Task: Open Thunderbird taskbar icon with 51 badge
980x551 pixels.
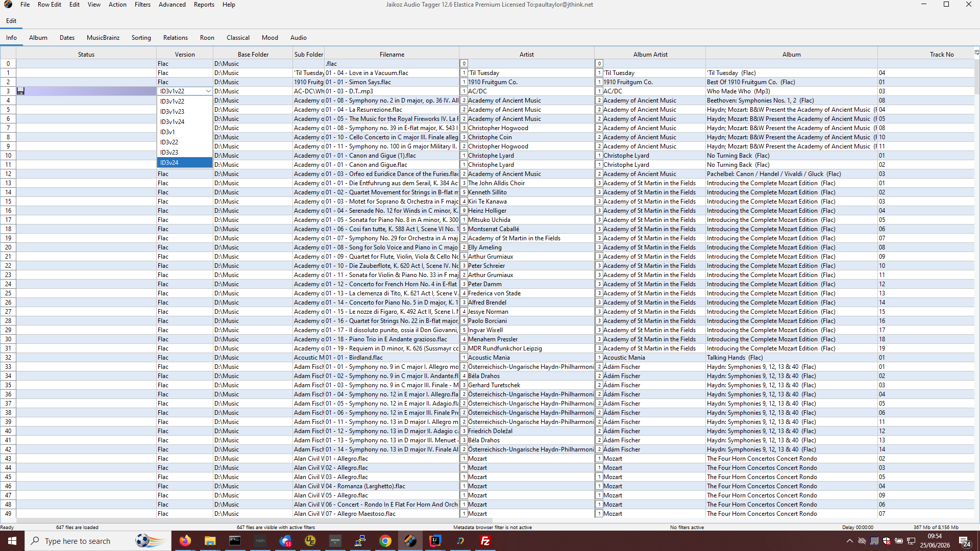Action: point(285,541)
